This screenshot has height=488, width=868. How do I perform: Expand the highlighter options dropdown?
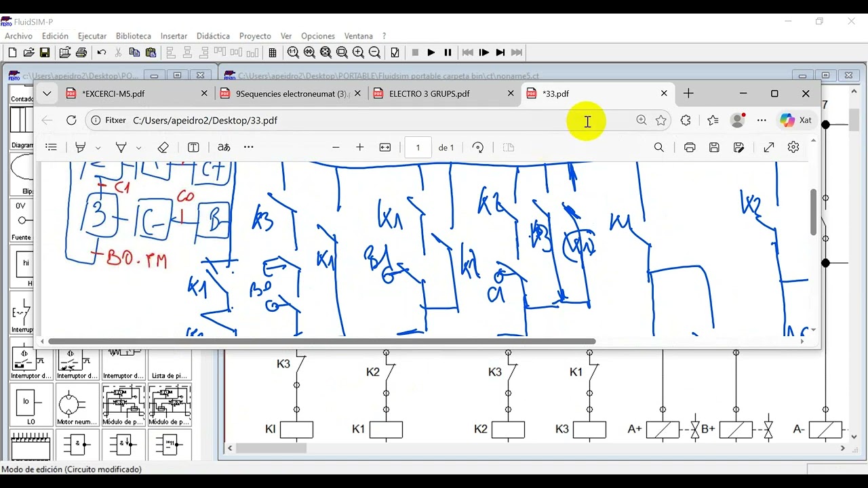[x=98, y=147]
